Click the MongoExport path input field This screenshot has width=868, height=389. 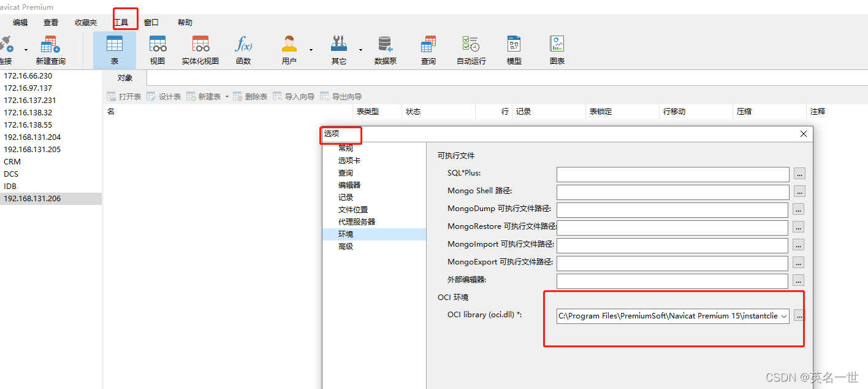tap(672, 263)
